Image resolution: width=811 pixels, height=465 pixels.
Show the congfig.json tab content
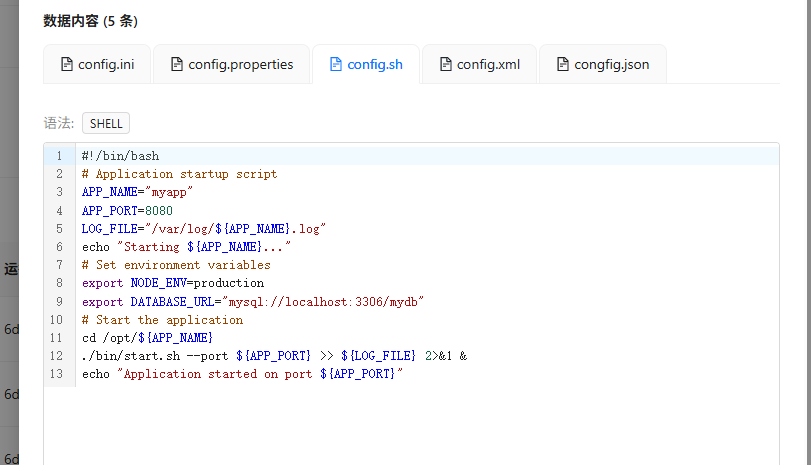pos(611,65)
